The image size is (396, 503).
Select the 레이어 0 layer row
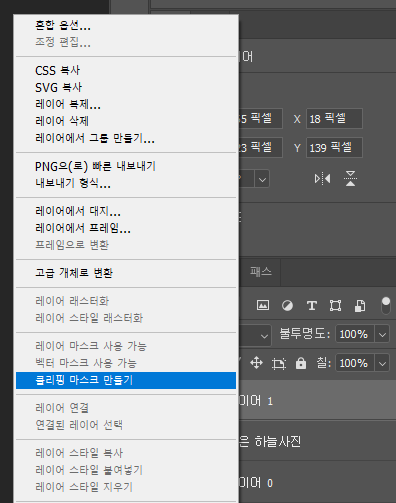[317, 482]
